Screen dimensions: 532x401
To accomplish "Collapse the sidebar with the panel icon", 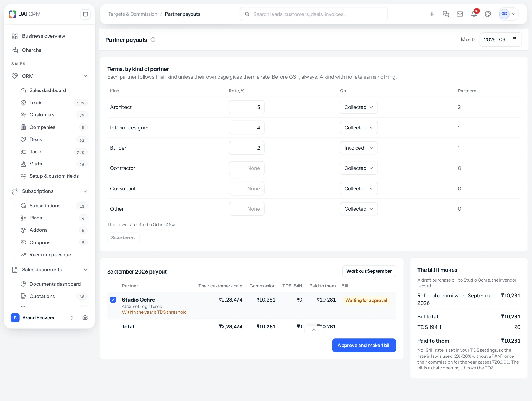I will coord(85,14).
